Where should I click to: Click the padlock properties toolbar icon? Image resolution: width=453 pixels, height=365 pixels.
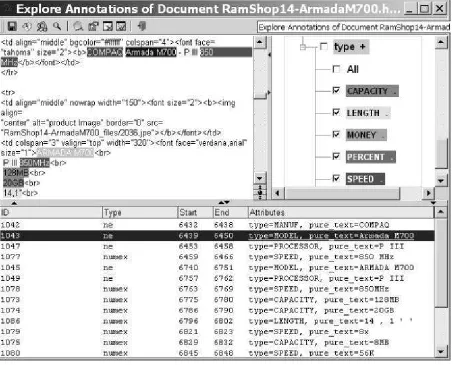coord(93,26)
